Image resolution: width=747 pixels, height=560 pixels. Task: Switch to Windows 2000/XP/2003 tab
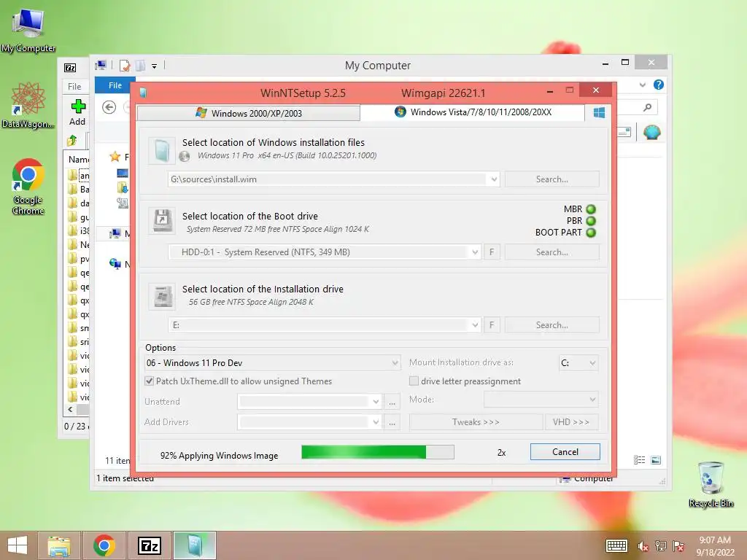(x=249, y=113)
